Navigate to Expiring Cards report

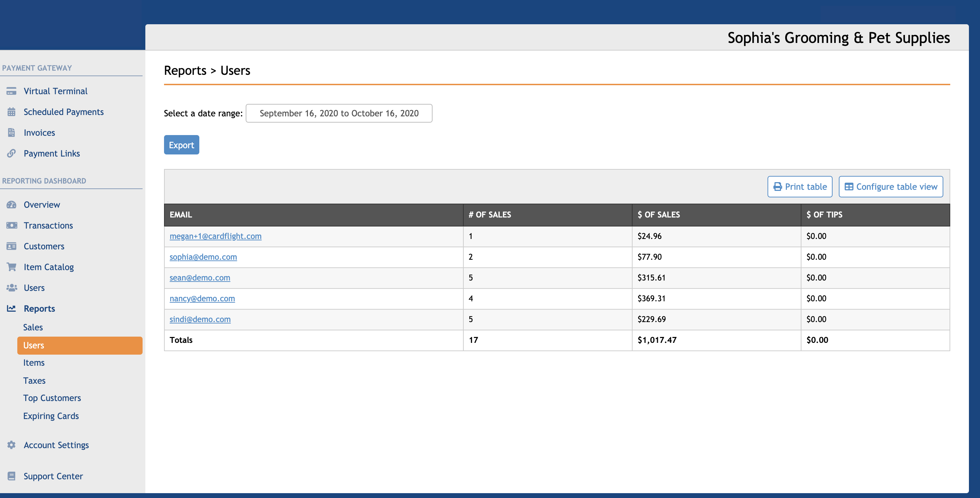(x=51, y=416)
